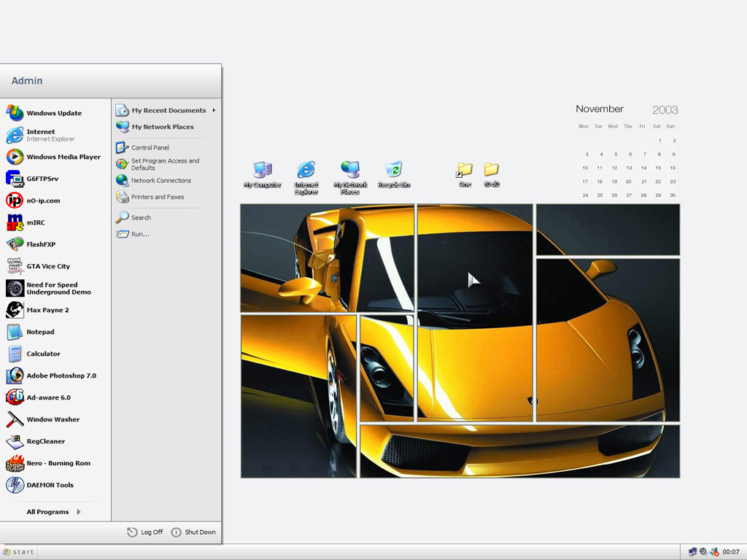Launch GTA Vice City from Start menu
The height and width of the screenshot is (560, 747).
tap(48, 266)
